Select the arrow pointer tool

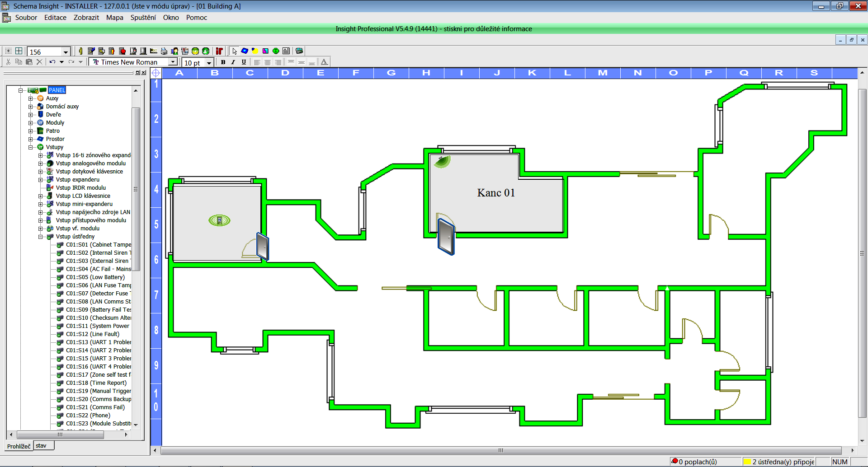[234, 51]
